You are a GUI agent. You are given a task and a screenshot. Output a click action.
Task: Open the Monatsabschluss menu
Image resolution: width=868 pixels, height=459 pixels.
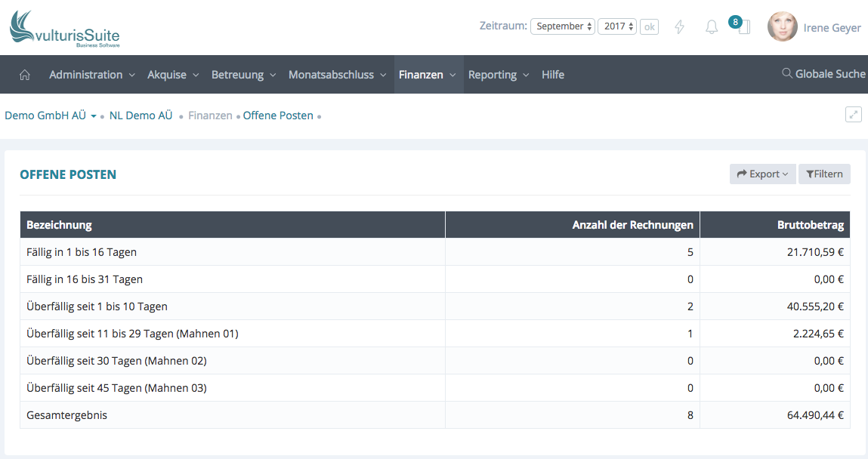coord(337,75)
